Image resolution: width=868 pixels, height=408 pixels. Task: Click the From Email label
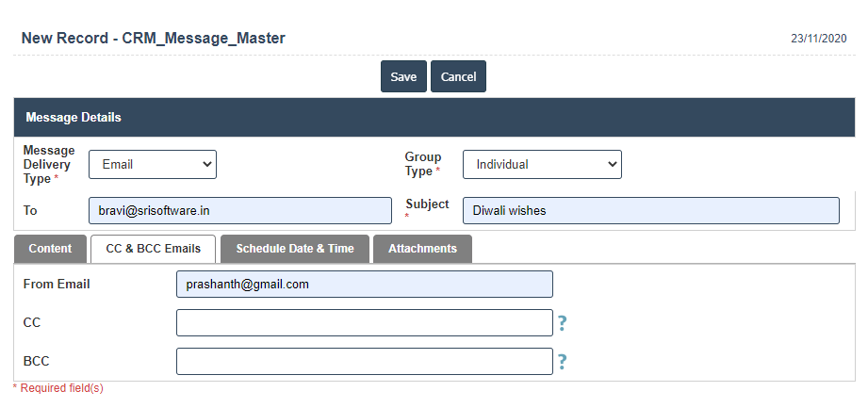click(x=56, y=284)
